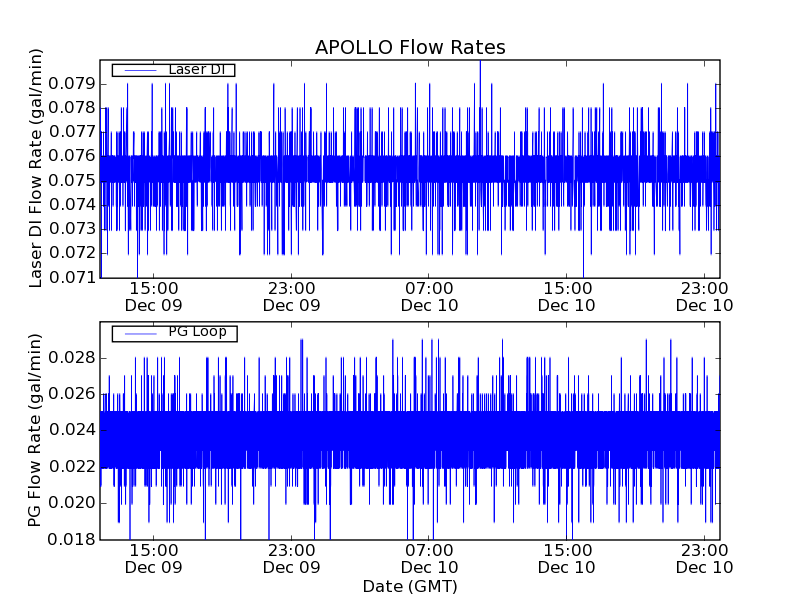Select the 'Laser DI' legend label
The height and width of the screenshot is (600, 800).
click(199, 70)
